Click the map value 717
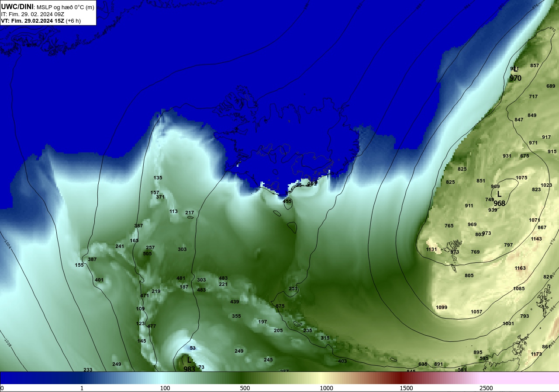This screenshot has height=392, width=559. point(533,96)
